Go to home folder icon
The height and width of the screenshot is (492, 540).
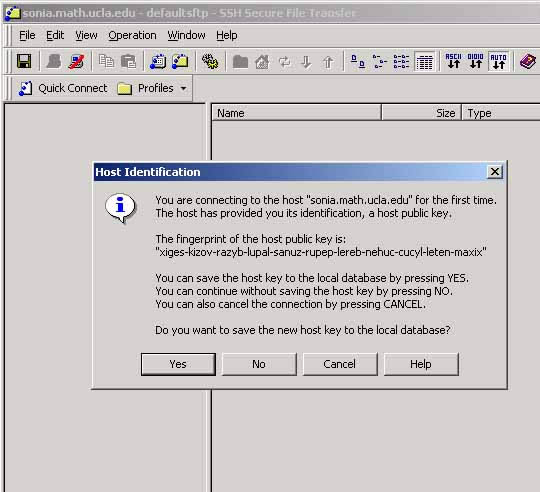[x=262, y=62]
